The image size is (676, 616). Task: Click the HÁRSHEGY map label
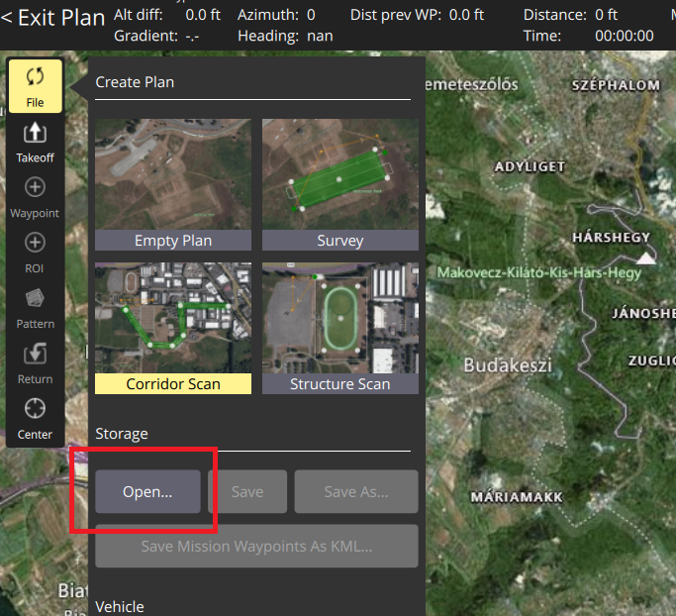[x=611, y=238]
